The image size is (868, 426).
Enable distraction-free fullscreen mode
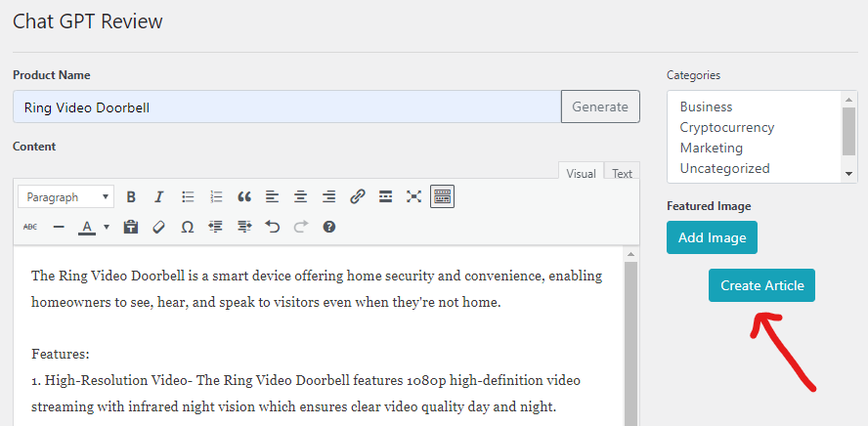(x=414, y=196)
